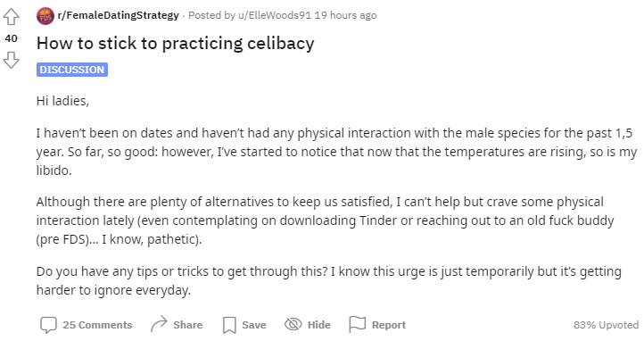This screenshot has height=341, width=644.
Task: Click the Save bookmark icon
Action: click(229, 325)
